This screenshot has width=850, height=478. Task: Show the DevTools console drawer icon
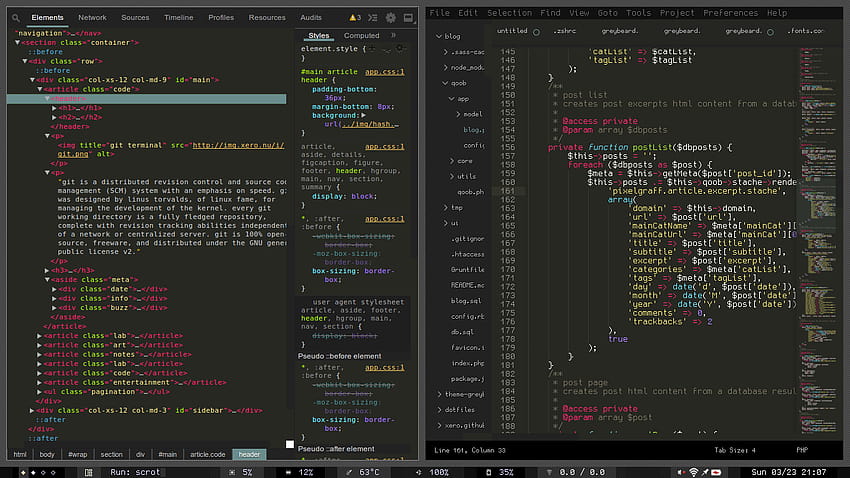pyautogui.click(x=373, y=18)
